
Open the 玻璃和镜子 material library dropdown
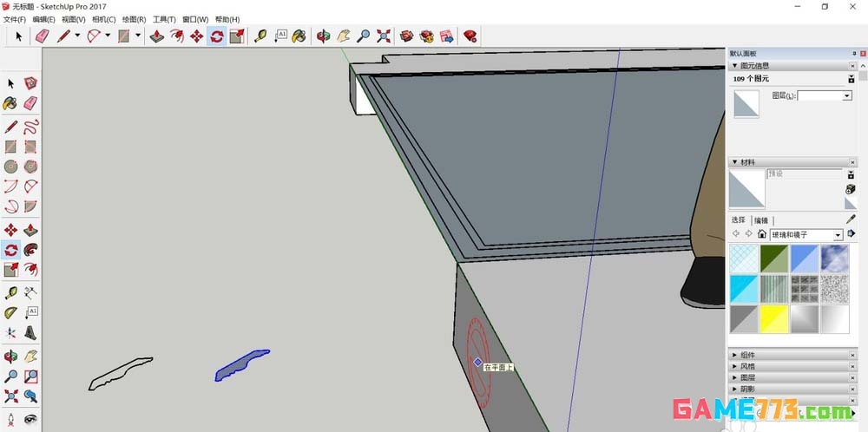[x=806, y=234]
